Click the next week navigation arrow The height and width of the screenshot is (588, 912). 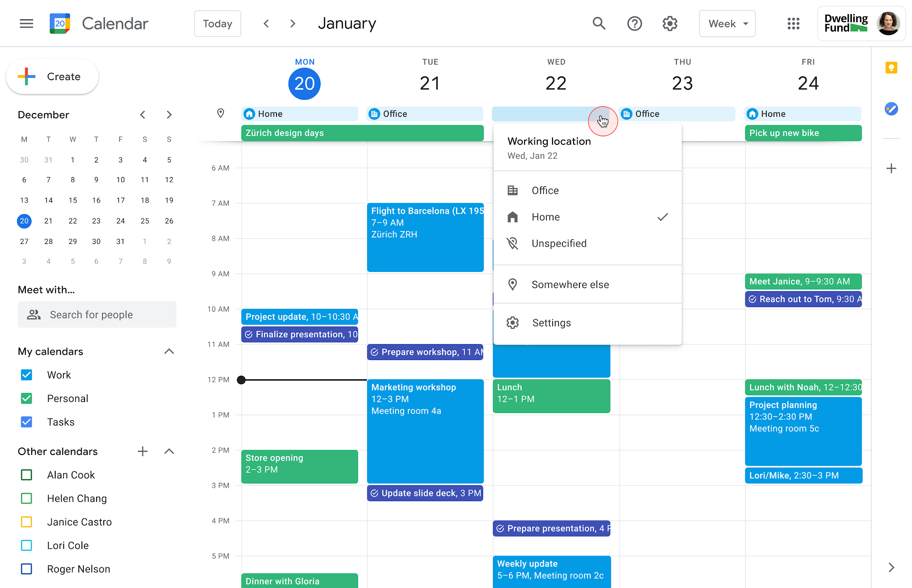tap(291, 23)
